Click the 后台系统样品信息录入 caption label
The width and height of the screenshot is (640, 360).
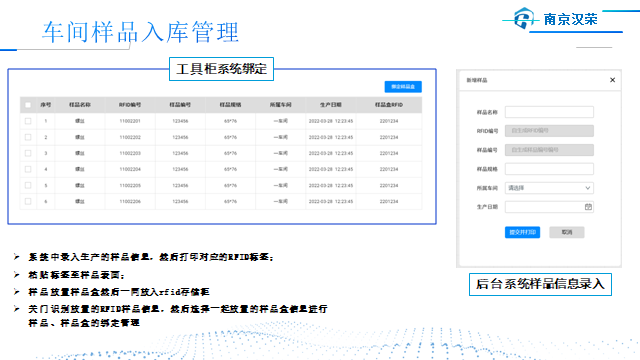click(x=540, y=284)
